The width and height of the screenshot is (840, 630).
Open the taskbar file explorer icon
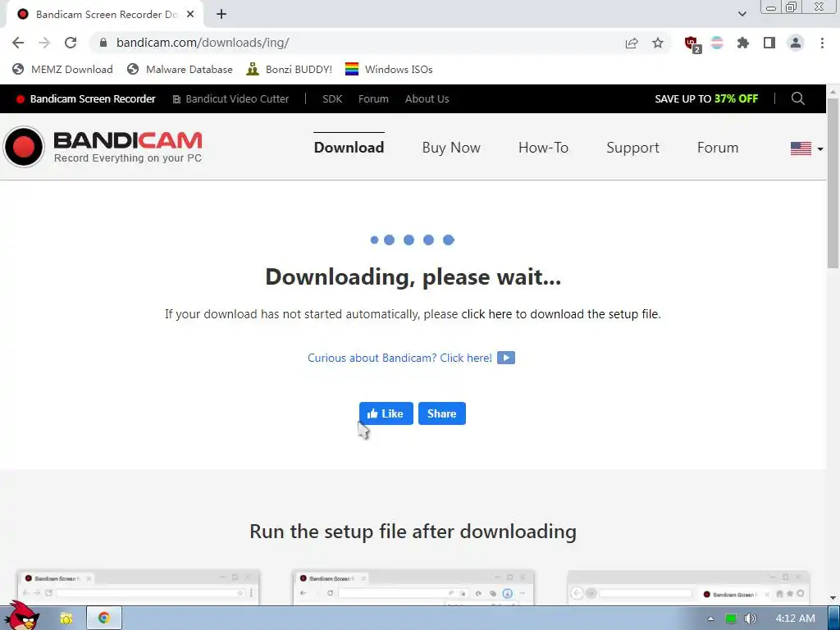[x=66, y=619]
